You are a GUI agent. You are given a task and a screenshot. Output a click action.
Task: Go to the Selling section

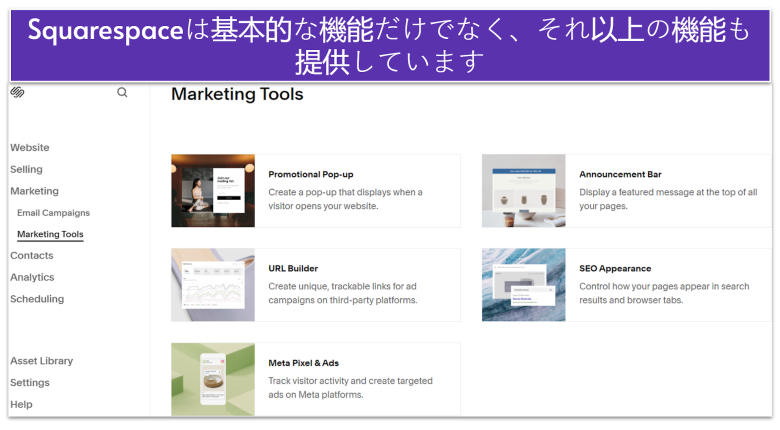26,169
